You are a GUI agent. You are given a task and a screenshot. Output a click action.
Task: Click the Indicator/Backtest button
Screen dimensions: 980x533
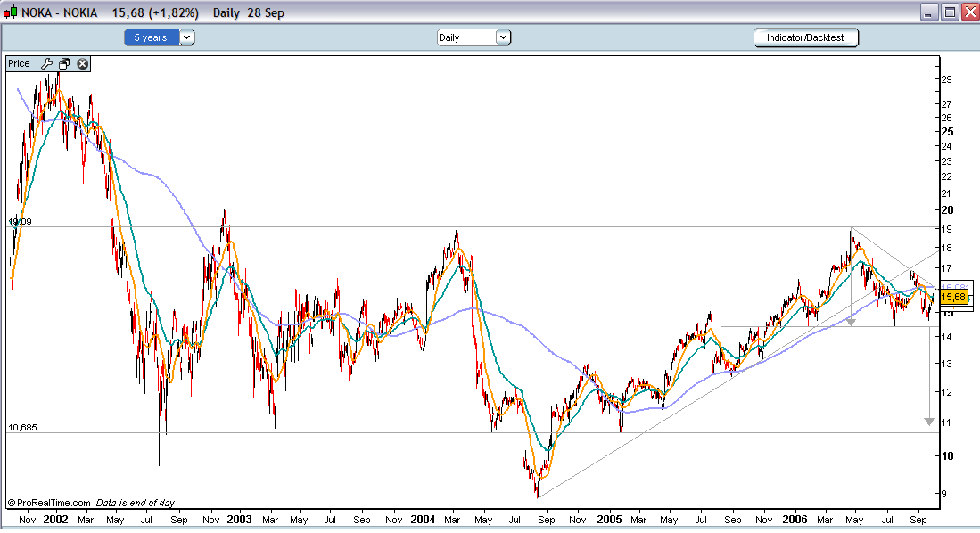click(805, 37)
